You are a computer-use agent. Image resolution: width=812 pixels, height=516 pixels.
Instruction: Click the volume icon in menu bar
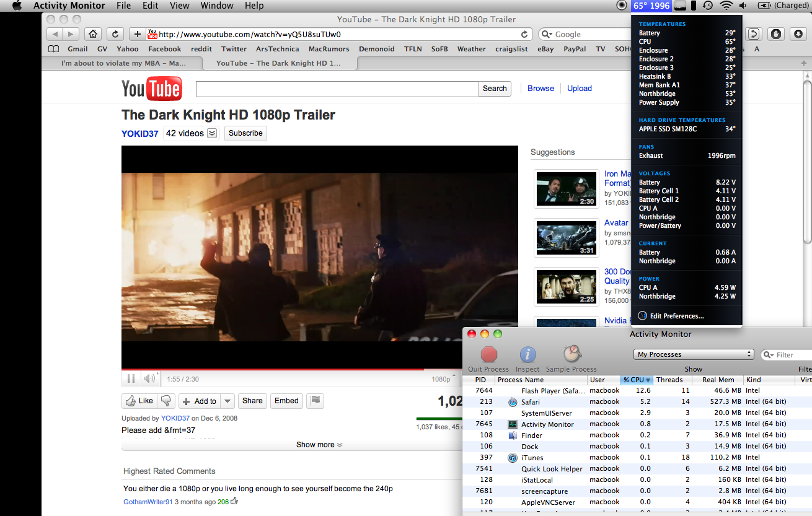pyautogui.click(x=743, y=6)
